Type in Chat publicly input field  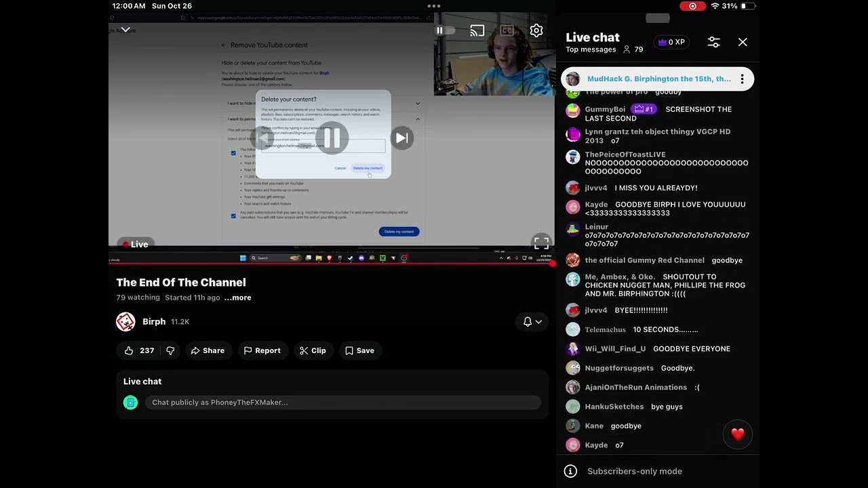(x=343, y=403)
